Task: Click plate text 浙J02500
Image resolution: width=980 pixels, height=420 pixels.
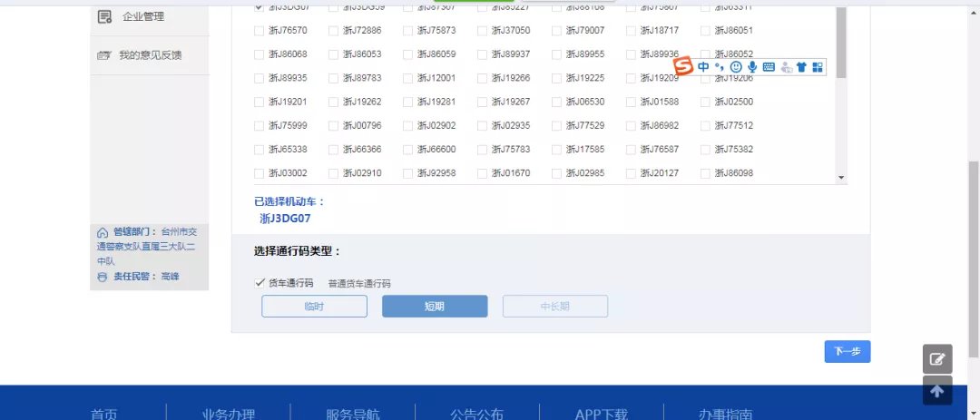Action: point(734,102)
